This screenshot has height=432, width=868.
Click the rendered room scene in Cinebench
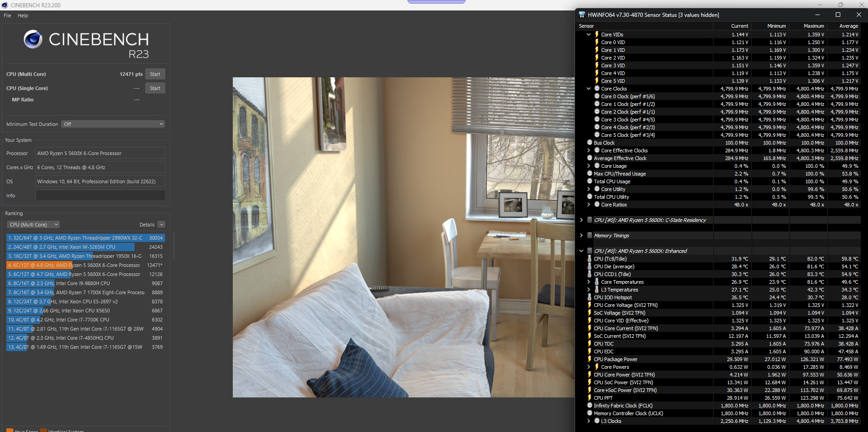[x=404, y=237]
